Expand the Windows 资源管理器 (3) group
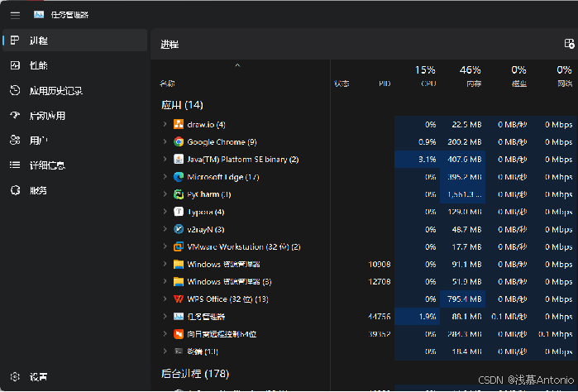 [165, 282]
